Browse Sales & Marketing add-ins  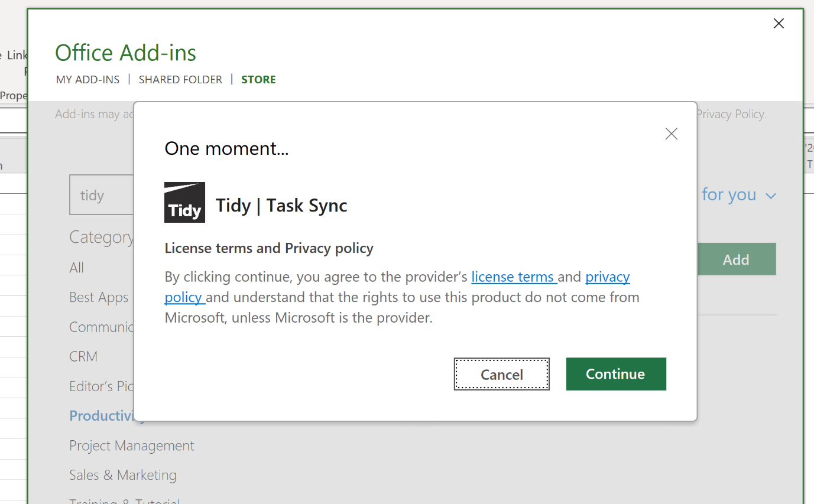[x=122, y=474]
